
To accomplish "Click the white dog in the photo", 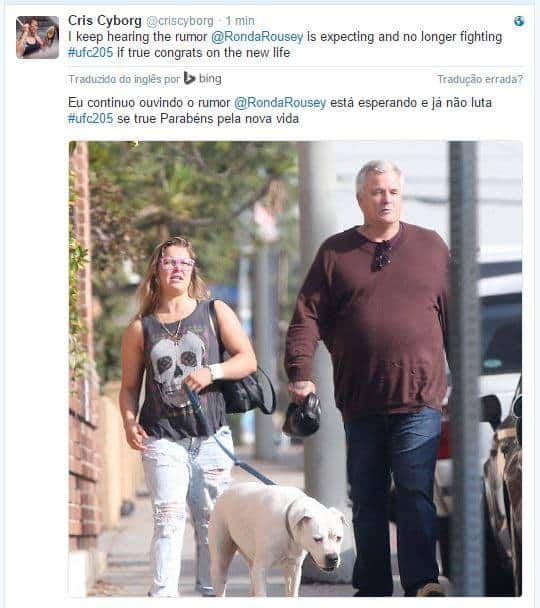I will [277, 537].
